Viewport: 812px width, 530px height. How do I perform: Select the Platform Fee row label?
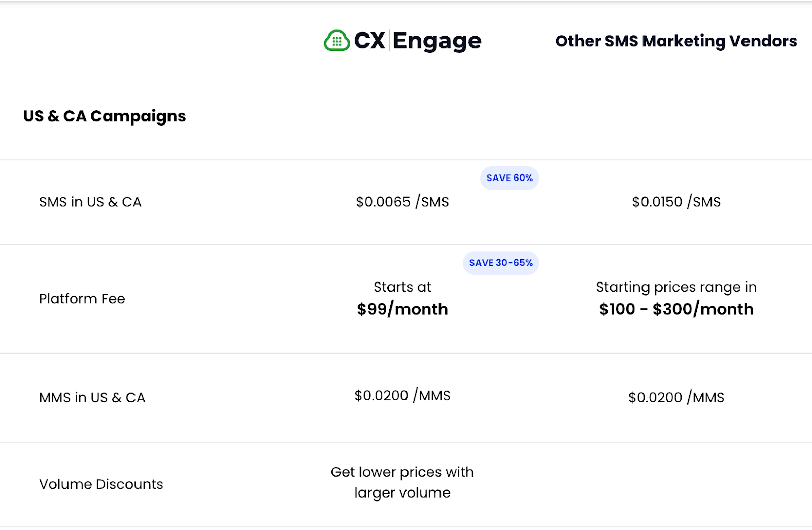point(82,299)
